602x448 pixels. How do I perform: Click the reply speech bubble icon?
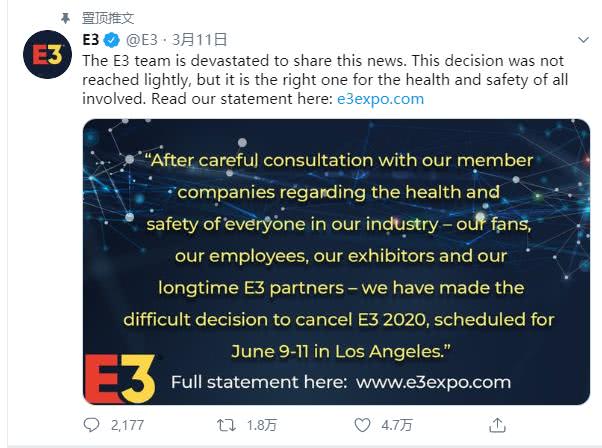pyautogui.click(x=90, y=425)
